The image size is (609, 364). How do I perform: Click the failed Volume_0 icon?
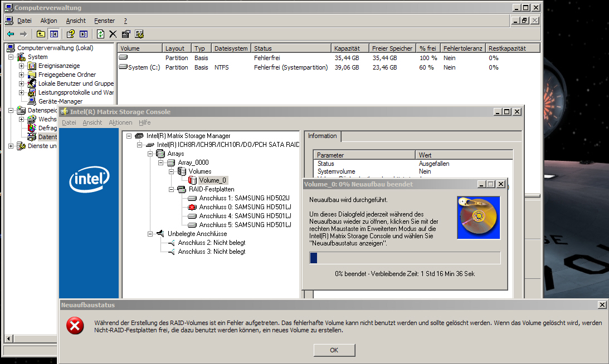pyautogui.click(x=192, y=180)
